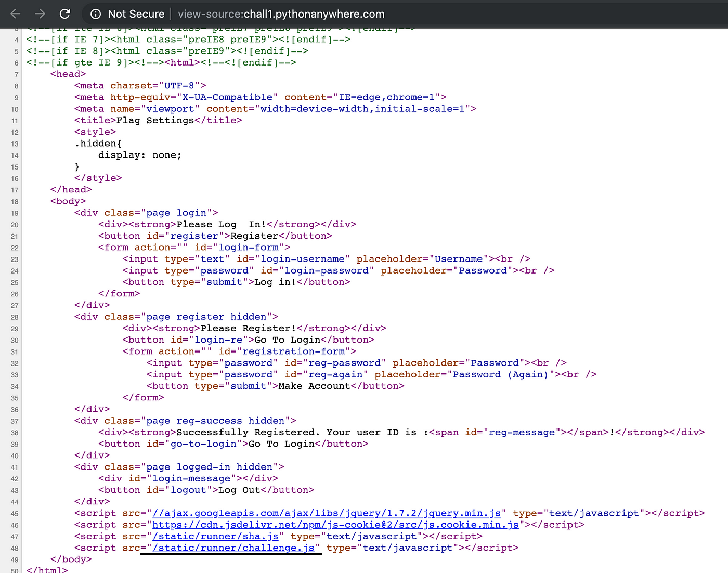
Task: Click the 'page reg-success hidden' class value
Action: (x=215, y=421)
